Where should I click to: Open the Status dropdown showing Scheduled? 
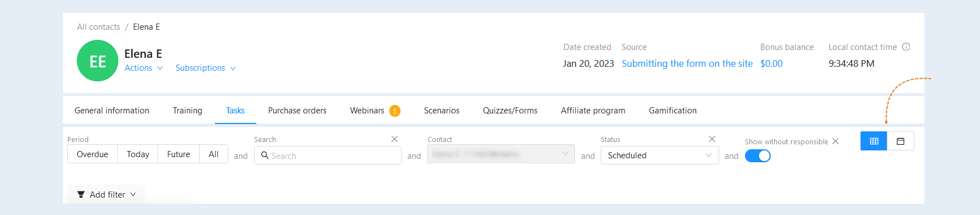point(660,155)
